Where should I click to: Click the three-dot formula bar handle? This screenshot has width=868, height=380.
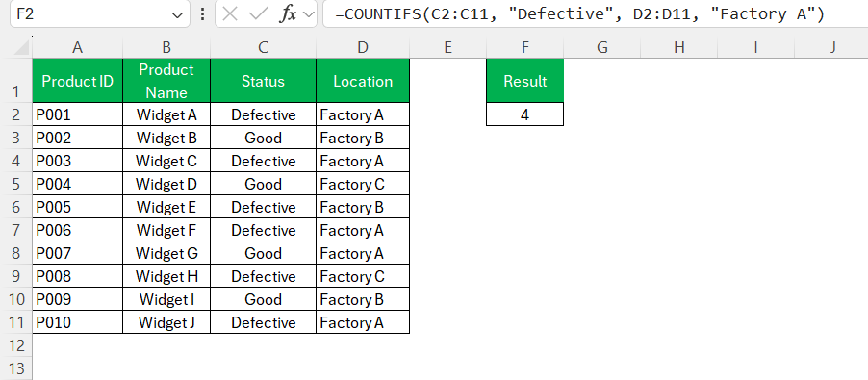pyautogui.click(x=202, y=13)
